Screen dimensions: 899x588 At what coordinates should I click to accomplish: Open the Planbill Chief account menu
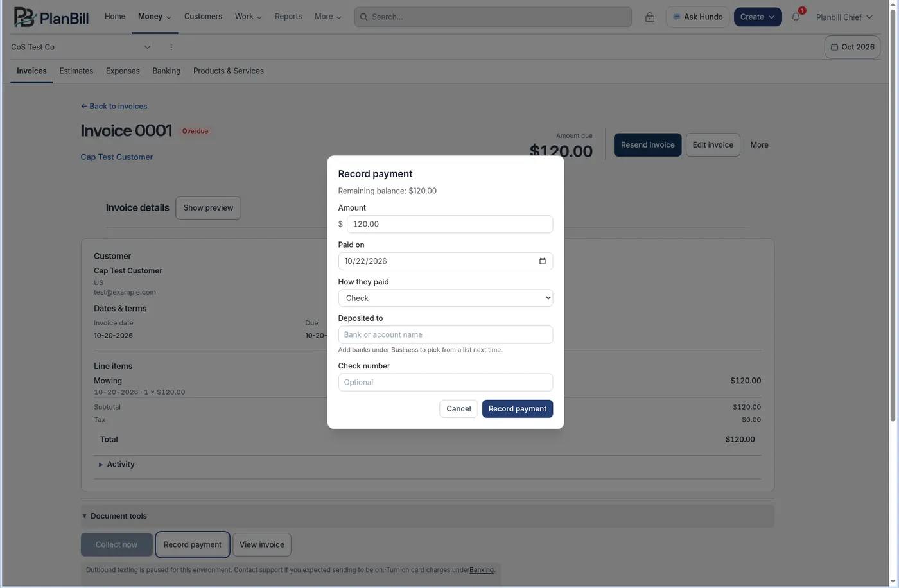(x=844, y=17)
